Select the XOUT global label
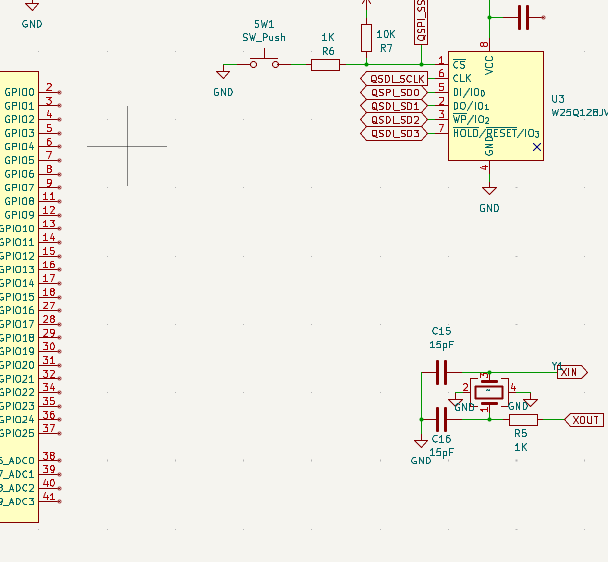 coord(584,420)
